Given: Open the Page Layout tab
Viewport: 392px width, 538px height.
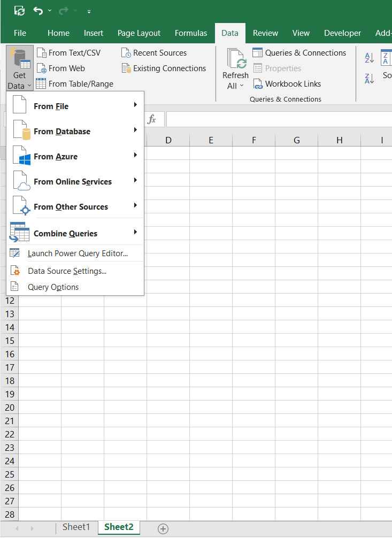Looking at the screenshot, I should pos(139,33).
